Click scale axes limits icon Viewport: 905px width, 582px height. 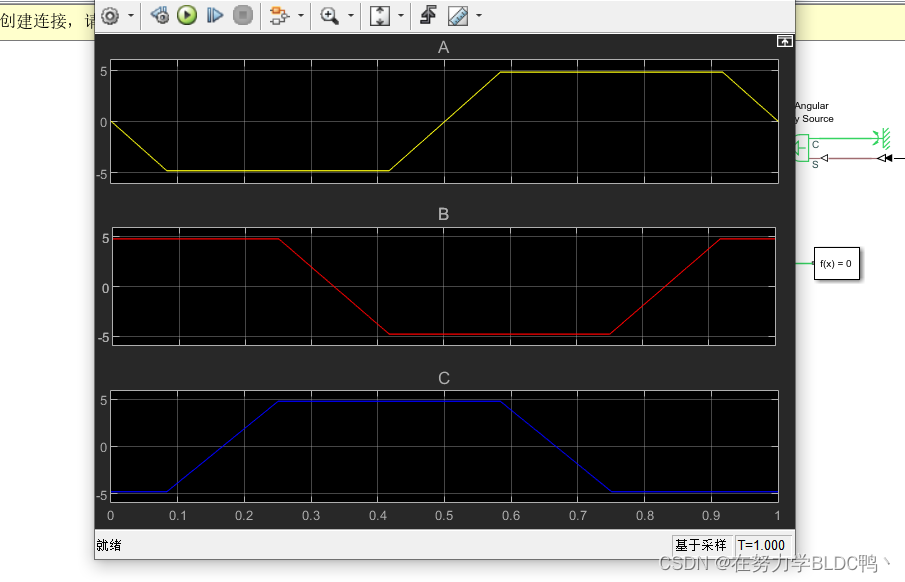click(380, 16)
